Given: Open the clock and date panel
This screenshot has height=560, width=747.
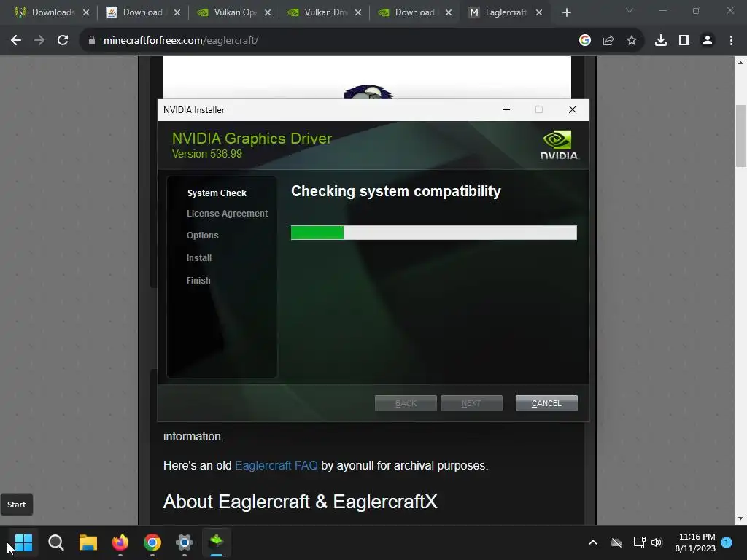Looking at the screenshot, I should point(695,542).
